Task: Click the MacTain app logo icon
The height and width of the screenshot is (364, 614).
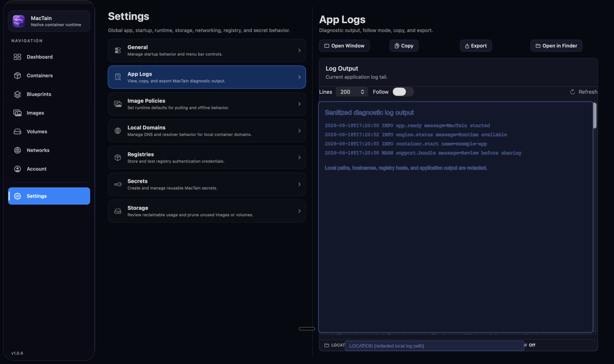Action: point(18,21)
